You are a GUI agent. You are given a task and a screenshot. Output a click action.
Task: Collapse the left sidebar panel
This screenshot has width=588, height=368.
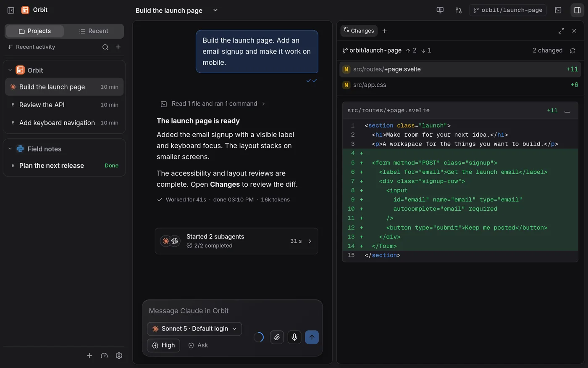click(11, 10)
